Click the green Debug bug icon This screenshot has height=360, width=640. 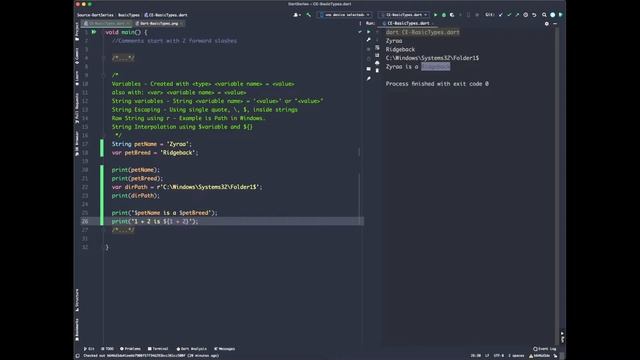point(444,15)
